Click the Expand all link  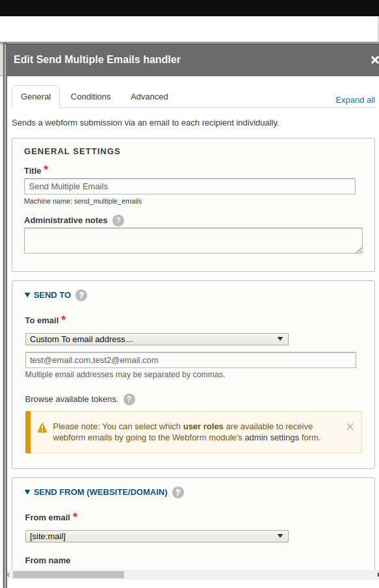tap(355, 100)
